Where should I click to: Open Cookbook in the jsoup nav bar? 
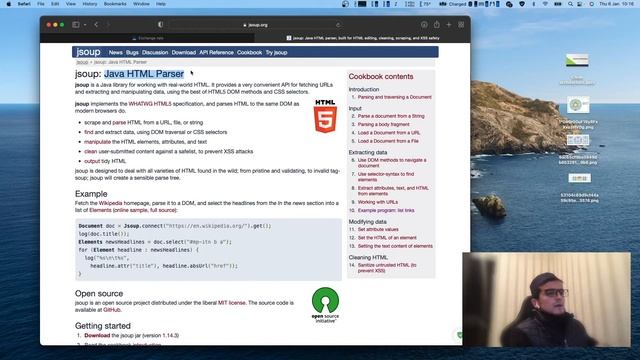click(249, 52)
